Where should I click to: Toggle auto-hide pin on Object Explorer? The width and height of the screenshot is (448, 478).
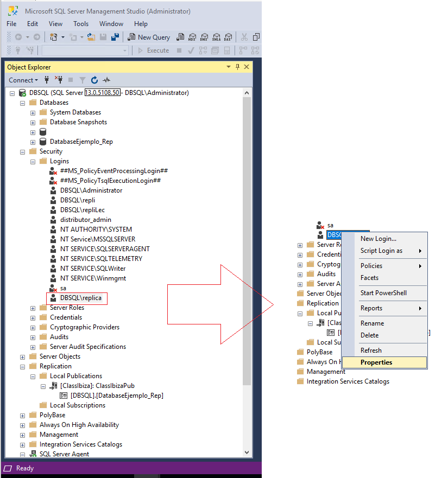pyautogui.click(x=237, y=67)
